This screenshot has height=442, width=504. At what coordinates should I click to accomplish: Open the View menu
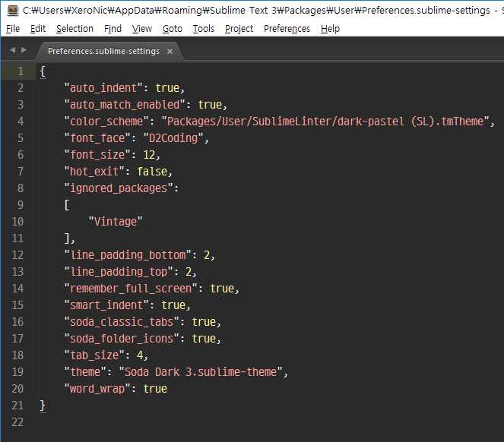(141, 29)
